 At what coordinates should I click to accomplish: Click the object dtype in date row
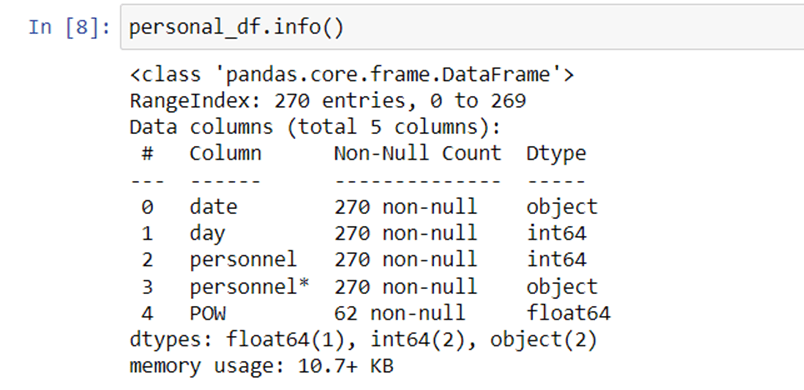click(x=562, y=208)
